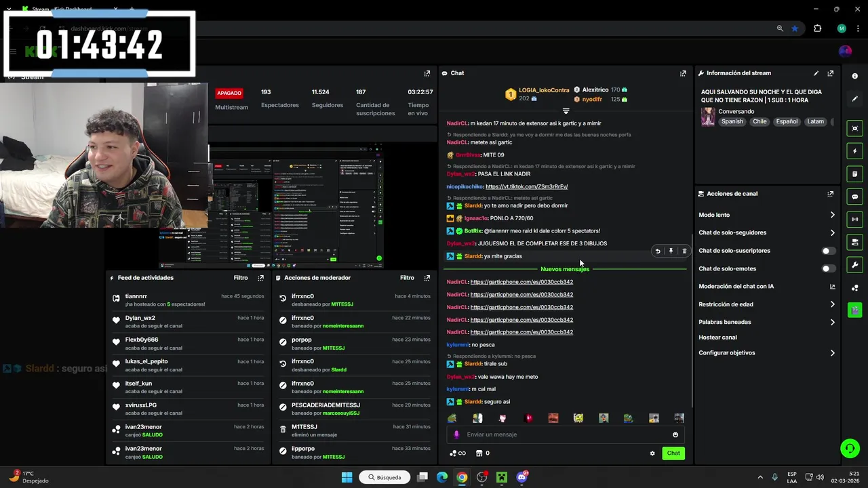Open the Chrome profile avatar
This screenshot has width=868, height=488.
click(x=842, y=28)
